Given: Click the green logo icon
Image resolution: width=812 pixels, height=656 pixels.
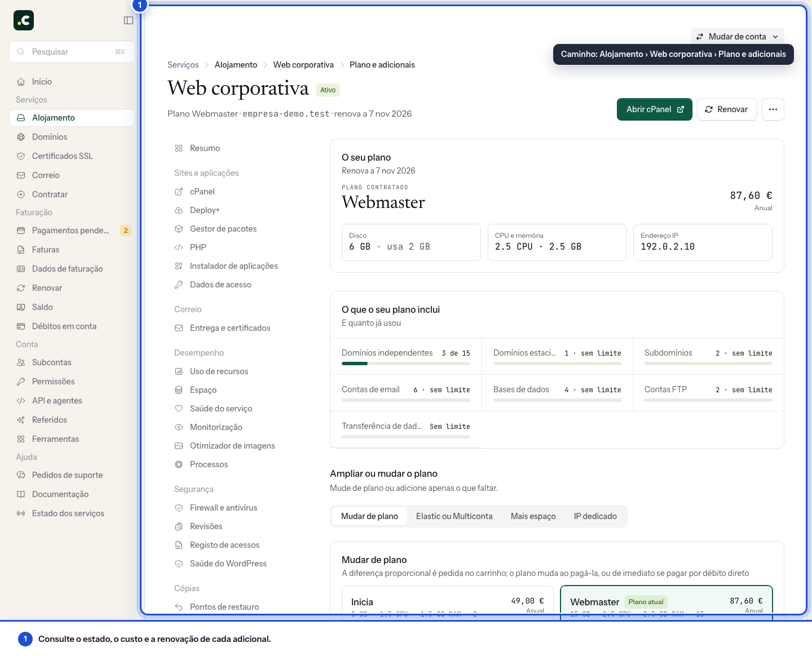Looking at the screenshot, I should [24, 20].
